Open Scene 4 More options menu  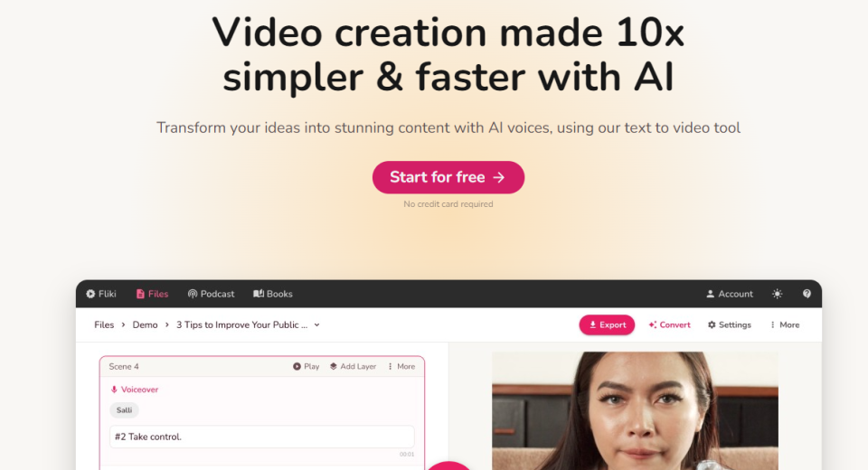(401, 366)
